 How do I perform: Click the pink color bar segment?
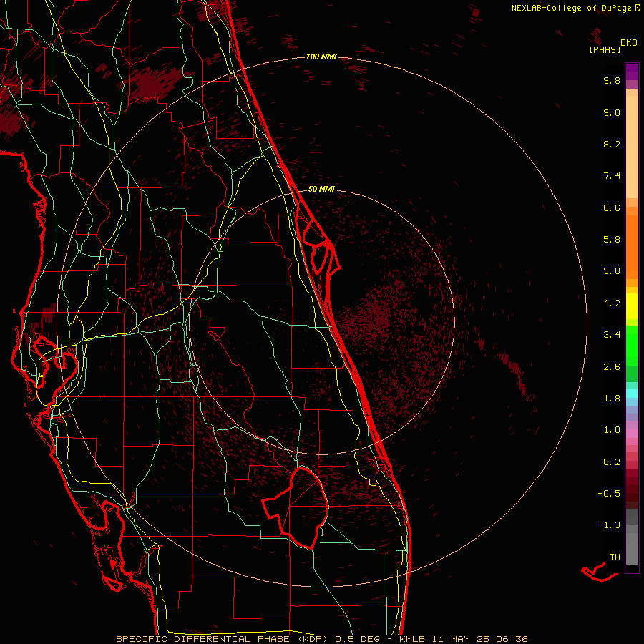(x=632, y=434)
